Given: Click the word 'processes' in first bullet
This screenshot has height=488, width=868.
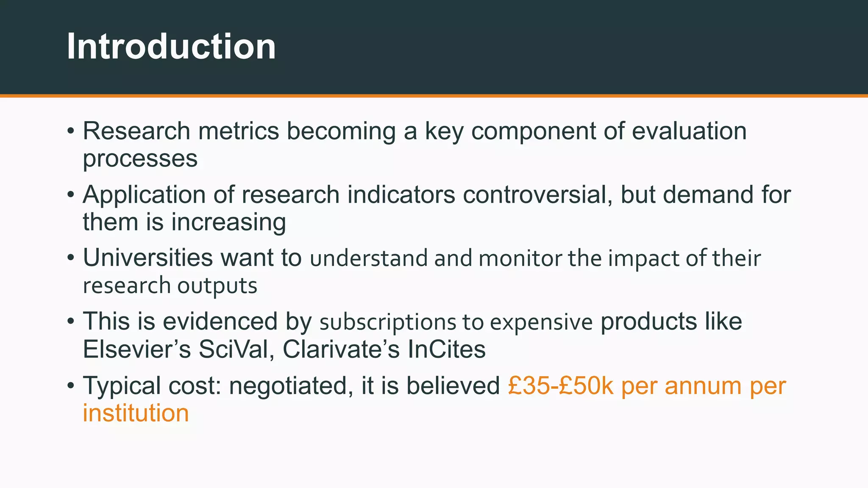Looking at the screenshot, I should [x=140, y=159].
